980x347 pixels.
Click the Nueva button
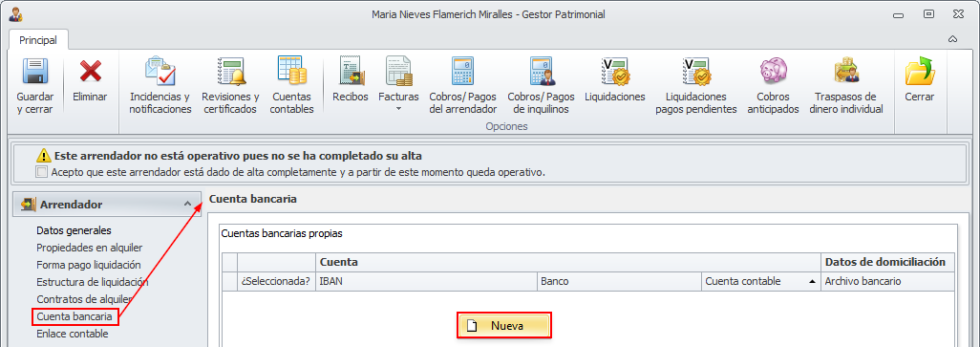click(x=503, y=326)
